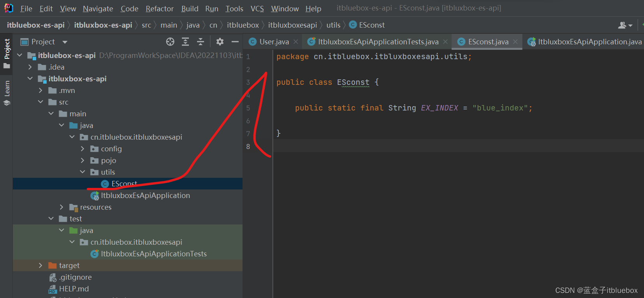Screen dimensions: 644x298
Task: Open the Run menu
Action: 212,9
